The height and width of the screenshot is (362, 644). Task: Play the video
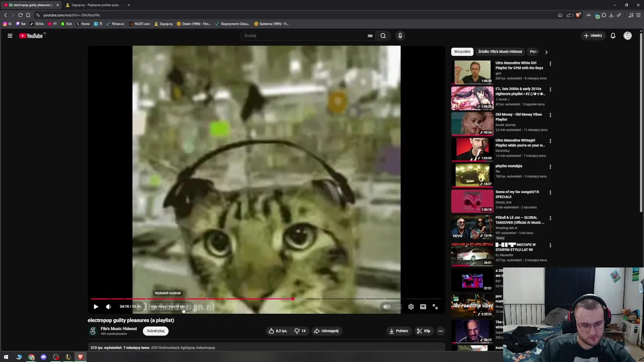pyautogui.click(x=96, y=307)
